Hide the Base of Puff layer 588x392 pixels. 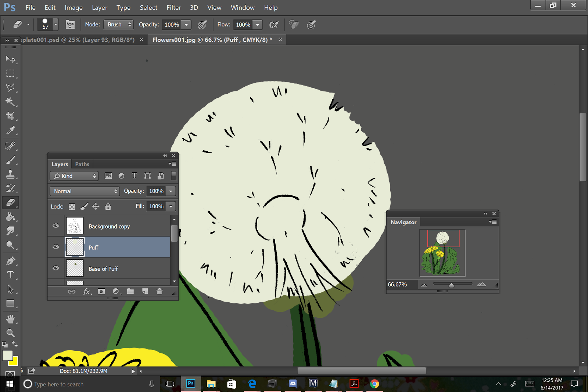(56, 268)
